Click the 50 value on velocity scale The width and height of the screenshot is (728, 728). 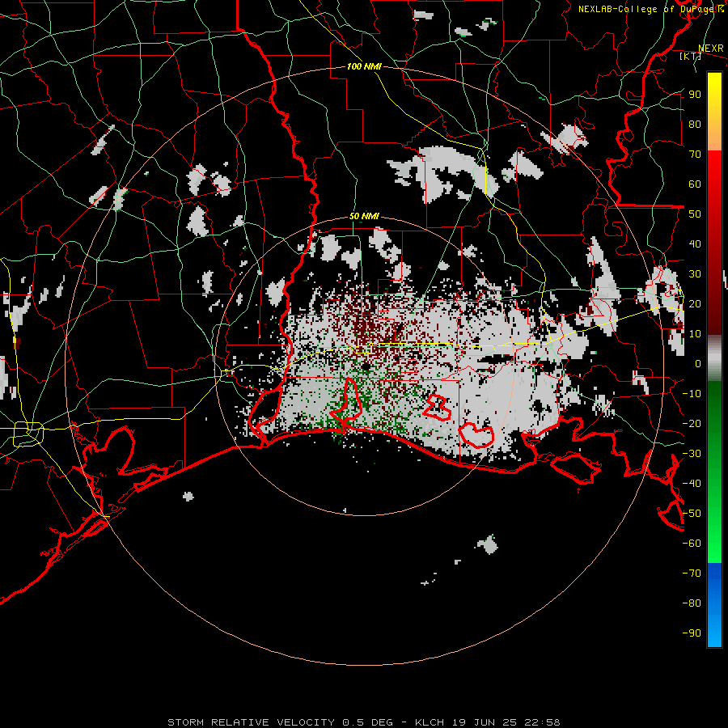695,214
